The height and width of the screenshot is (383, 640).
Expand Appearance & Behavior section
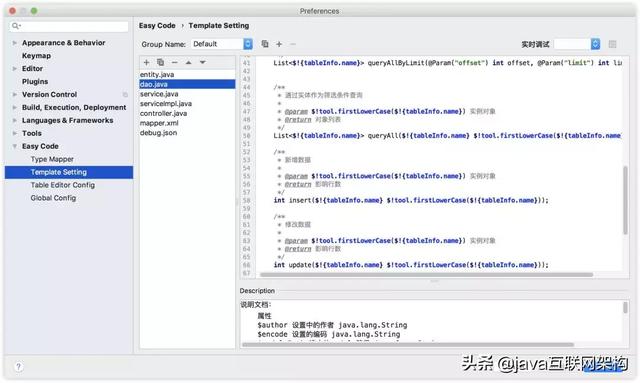point(15,43)
